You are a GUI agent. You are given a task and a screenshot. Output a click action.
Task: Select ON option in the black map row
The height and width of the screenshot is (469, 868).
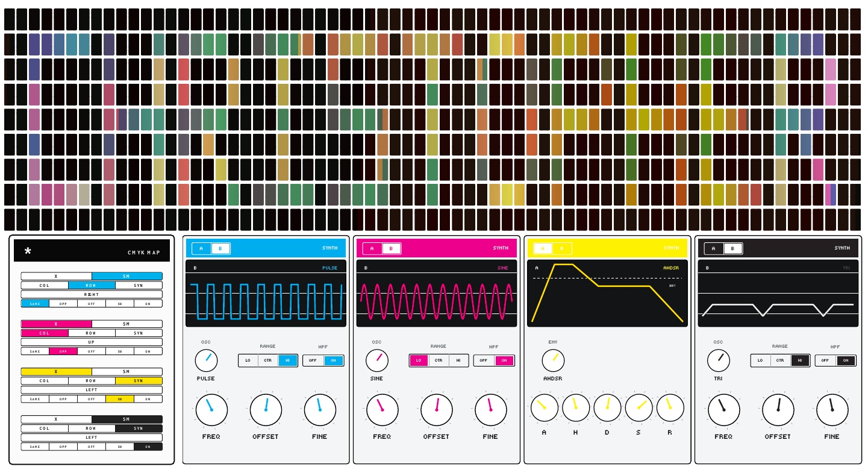click(x=148, y=446)
